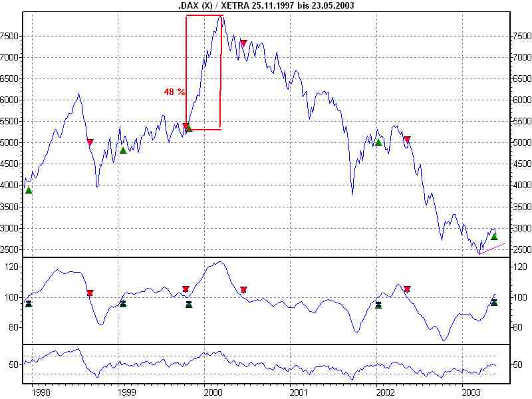532x399 pixels.
Task: Select the red sell triangle near 7350 in mid-2000
Action: tap(243, 43)
